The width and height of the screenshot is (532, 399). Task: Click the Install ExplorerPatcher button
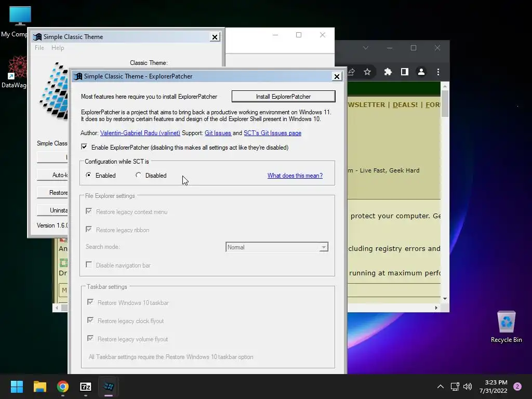283,96
